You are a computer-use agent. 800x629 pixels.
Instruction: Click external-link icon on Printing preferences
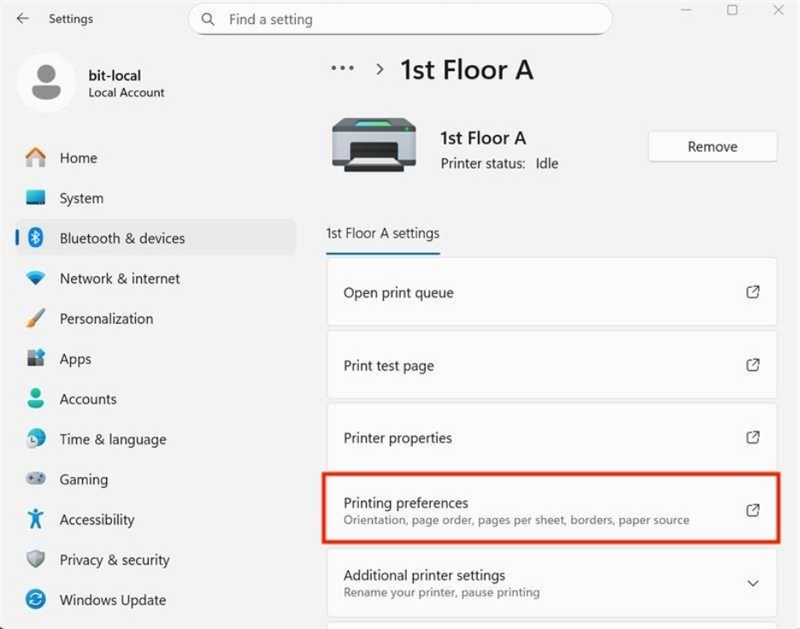coord(753,510)
